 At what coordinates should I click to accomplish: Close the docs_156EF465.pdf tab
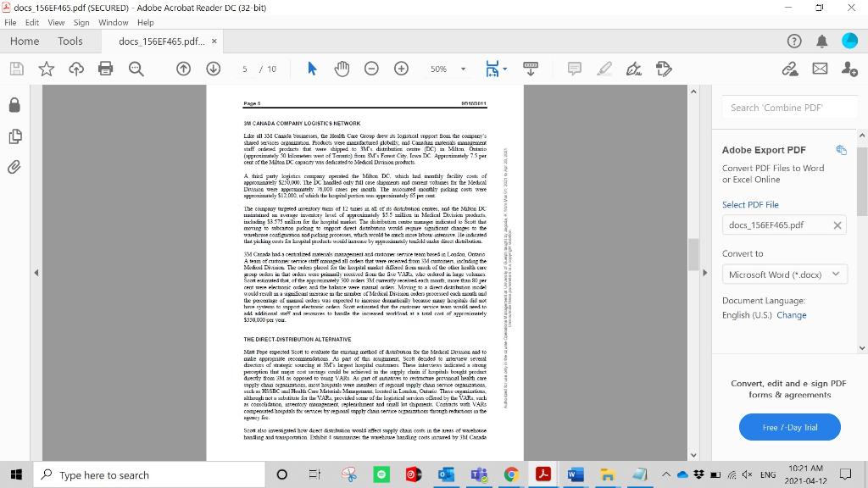click(x=214, y=41)
